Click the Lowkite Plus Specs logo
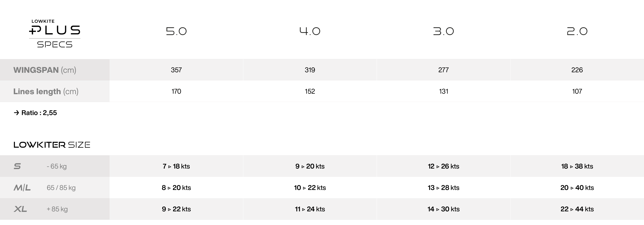The width and height of the screenshot is (644, 225). point(55,34)
